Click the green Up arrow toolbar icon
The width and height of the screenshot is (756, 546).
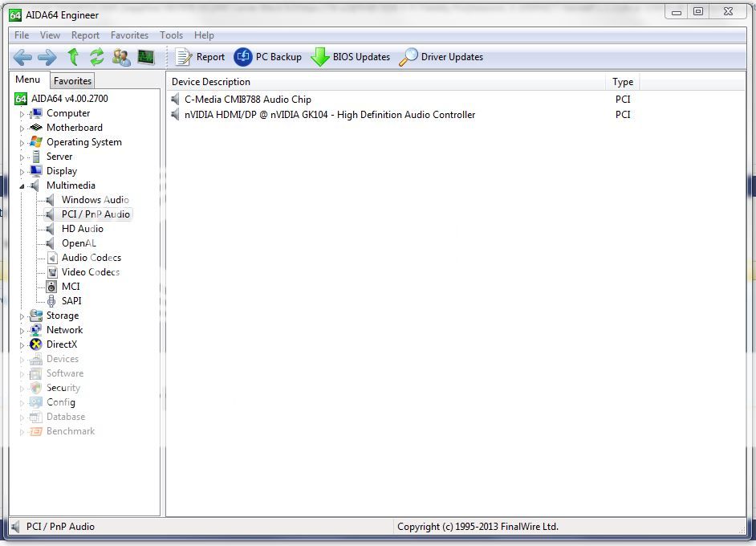(x=71, y=57)
